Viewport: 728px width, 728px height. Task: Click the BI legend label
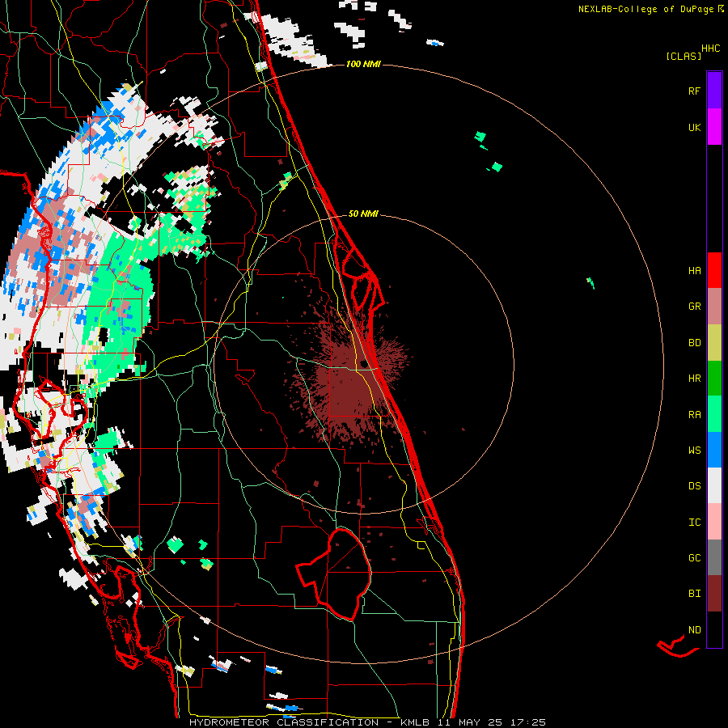tap(694, 594)
